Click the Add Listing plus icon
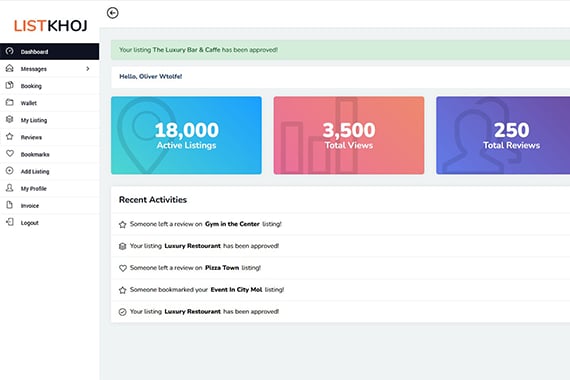 [x=10, y=171]
